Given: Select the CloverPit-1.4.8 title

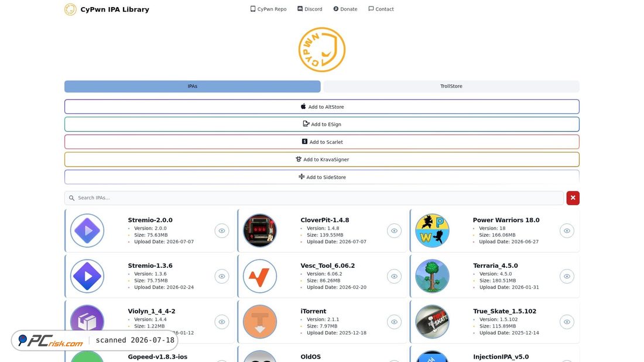Looking at the screenshot, I should point(324,220).
